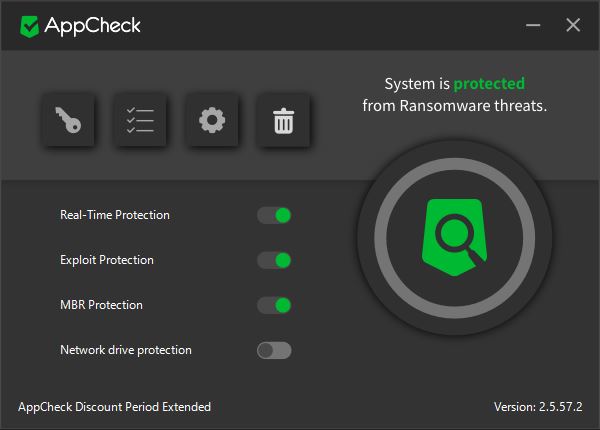Click the Network drive protection label
The width and height of the screenshot is (600, 430).
tap(126, 350)
